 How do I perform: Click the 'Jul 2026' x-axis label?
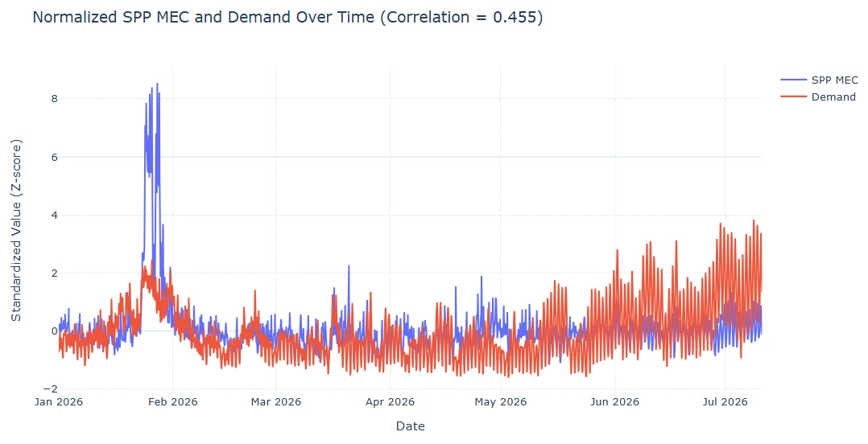[725, 402]
